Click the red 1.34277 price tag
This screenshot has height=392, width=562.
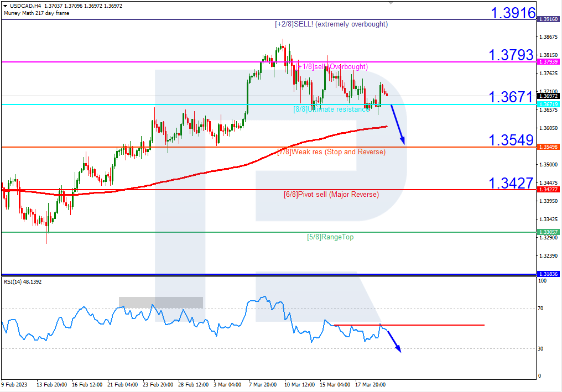click(548, 190)
